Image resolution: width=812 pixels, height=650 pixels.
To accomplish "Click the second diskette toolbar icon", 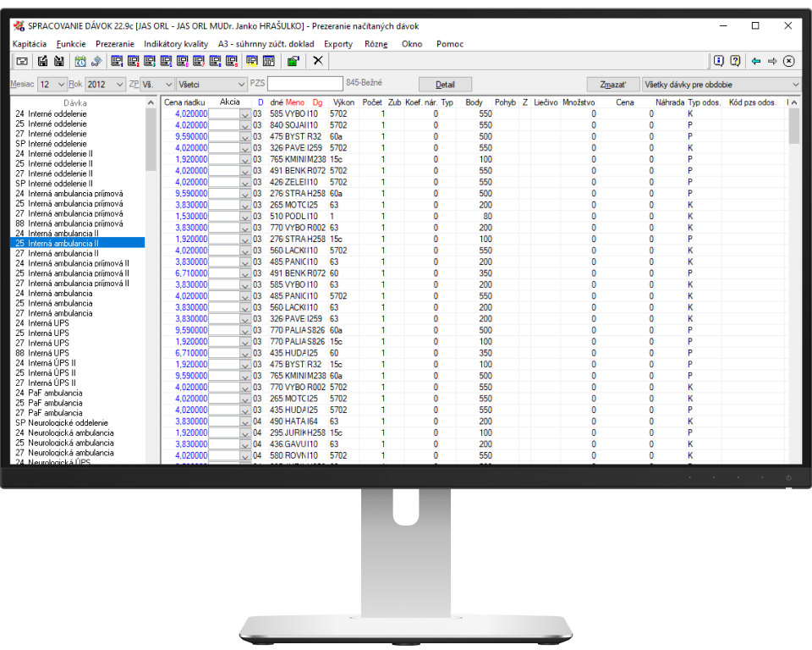I will [x=59, y=61].
